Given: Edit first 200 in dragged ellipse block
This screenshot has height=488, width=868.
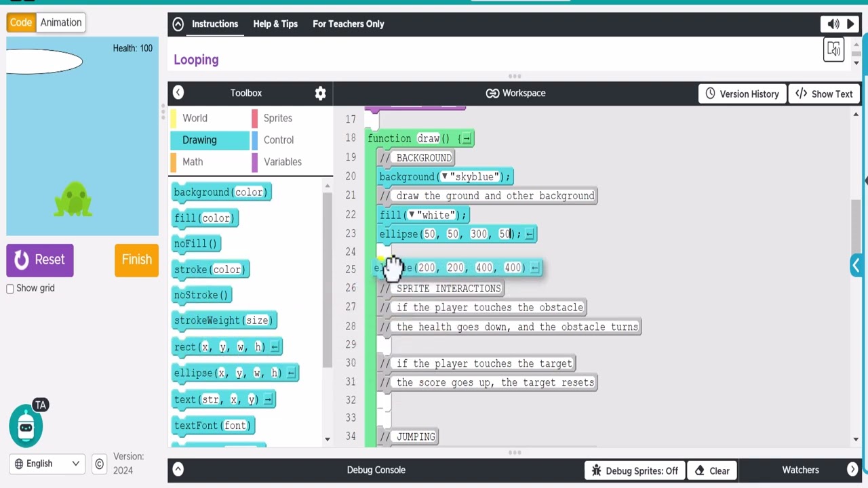Looking at the screenshot, I should [x=427, y=268].
